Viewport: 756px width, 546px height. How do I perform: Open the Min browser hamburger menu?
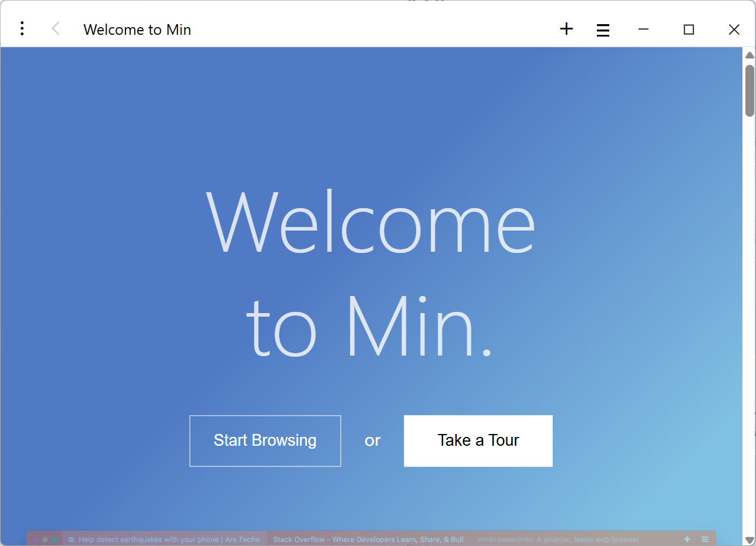pyautogui.click(x=603, y=29)
